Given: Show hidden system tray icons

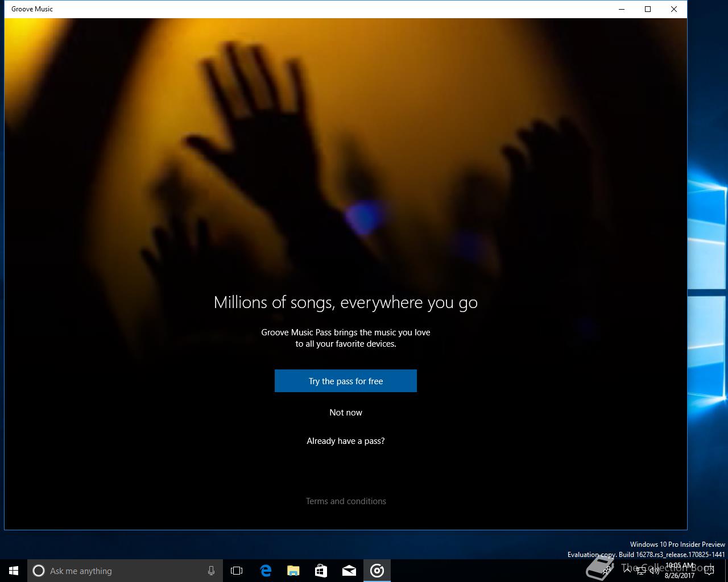Looking at the screenshot, I should pos(627,571).
